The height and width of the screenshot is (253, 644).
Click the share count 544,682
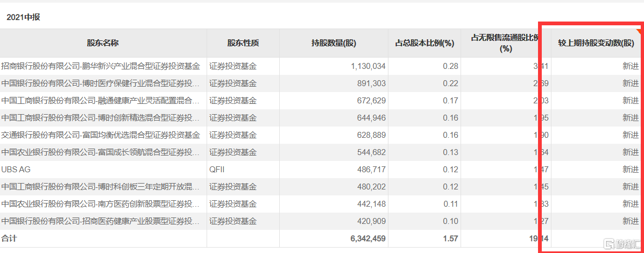click(372, 152)
